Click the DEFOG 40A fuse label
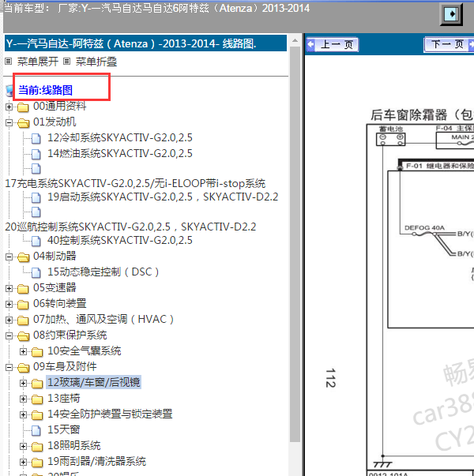474x476 pixels. coord(424,227)
